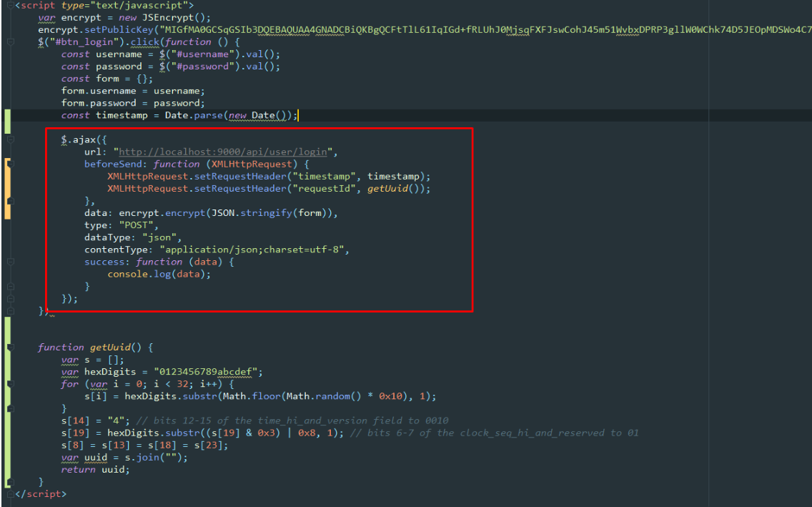This screenshot has width=812, height=507.
Task: Click the "requestId" header name string
Action: [x=325, y=189]
